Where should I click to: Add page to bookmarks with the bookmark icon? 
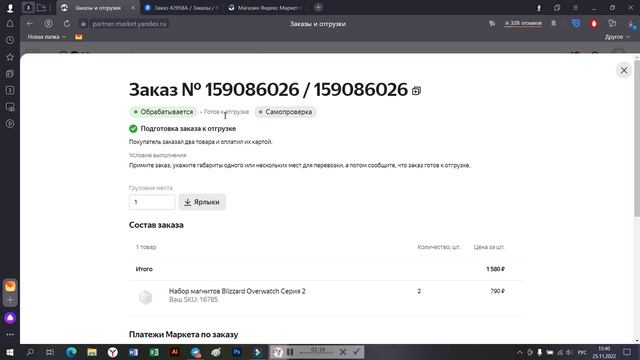[x=553, y=24]
